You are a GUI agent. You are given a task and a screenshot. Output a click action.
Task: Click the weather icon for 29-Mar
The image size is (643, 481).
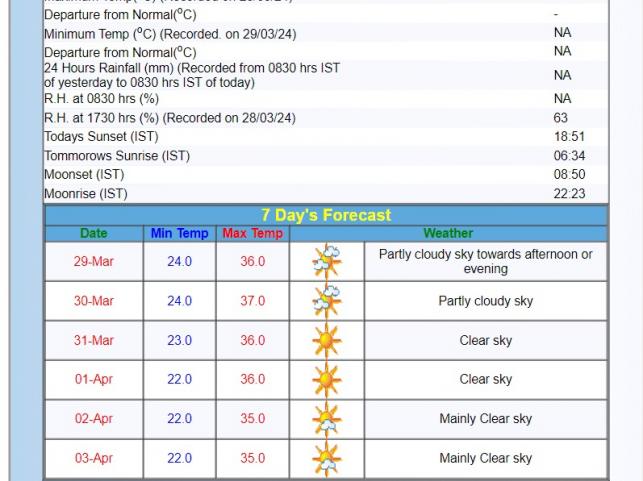coord(326,262)
